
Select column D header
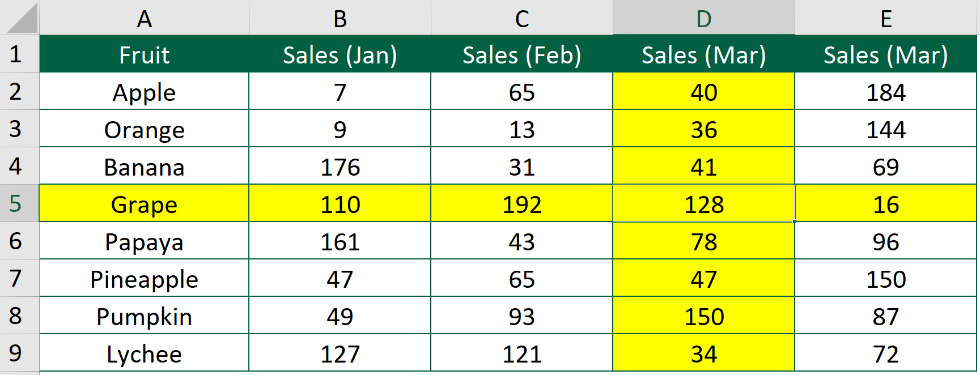[x=704, y=18]
